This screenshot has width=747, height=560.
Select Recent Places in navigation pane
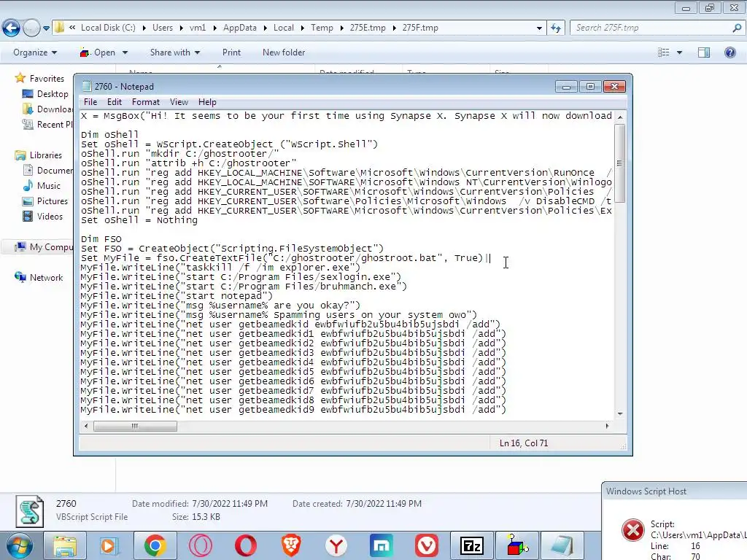click(47, 124)
